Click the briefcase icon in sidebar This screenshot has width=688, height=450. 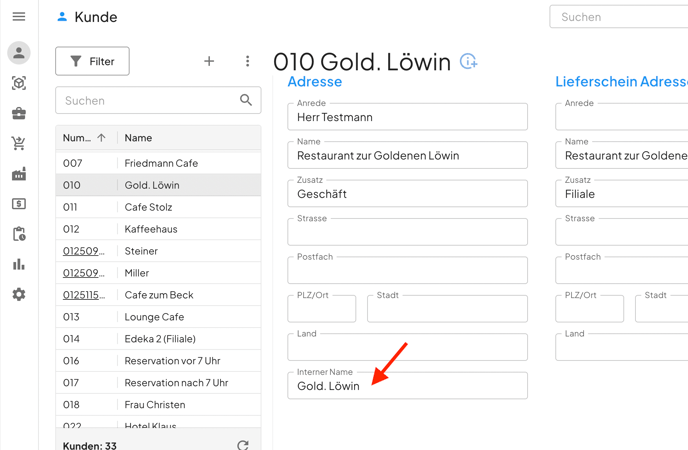tap(18, 114)
